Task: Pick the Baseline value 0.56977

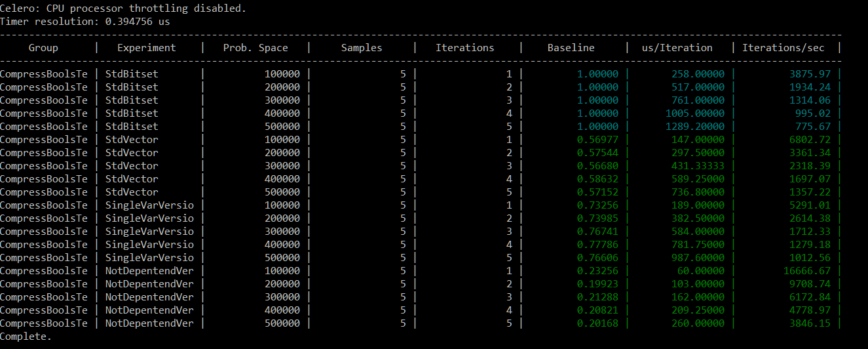Action: tap(597, 140)
